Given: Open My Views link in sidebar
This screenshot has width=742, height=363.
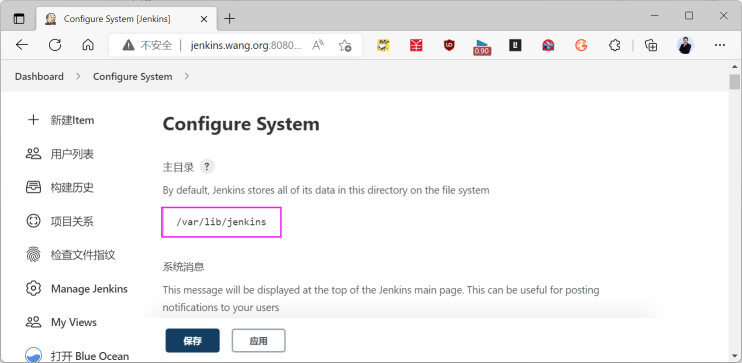Looking at the screenshot, I should [74, 322].
